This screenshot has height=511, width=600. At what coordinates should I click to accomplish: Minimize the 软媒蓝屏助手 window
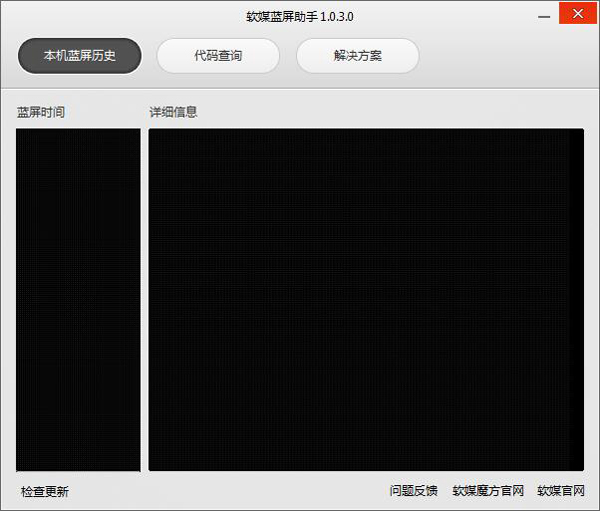544,17
